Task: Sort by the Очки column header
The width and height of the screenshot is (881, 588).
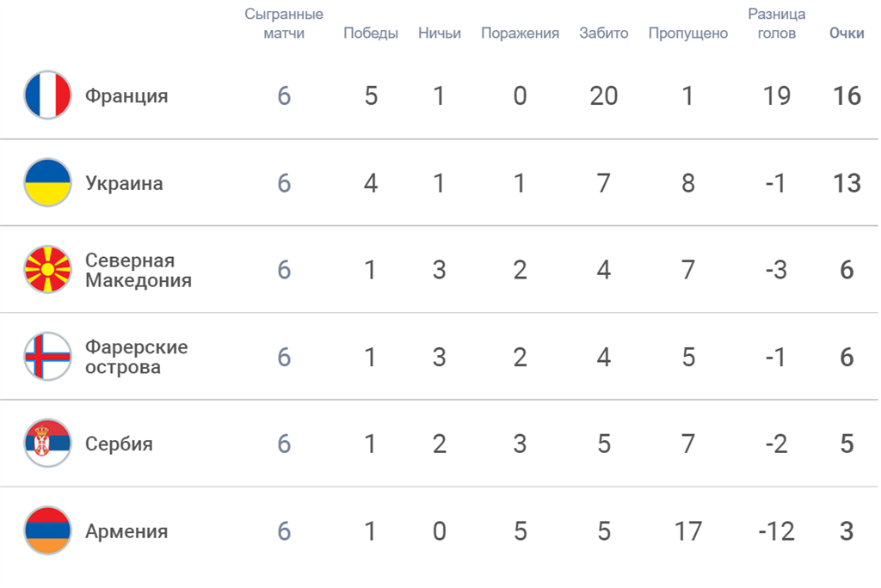Action: pyautogui.click(x=847, y=34)
